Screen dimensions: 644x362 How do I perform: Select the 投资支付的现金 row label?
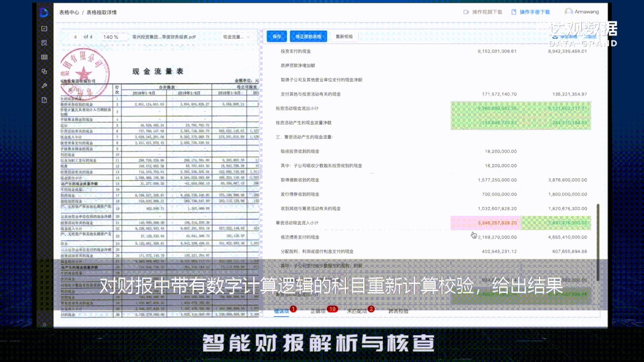click(x=295, y=51)
